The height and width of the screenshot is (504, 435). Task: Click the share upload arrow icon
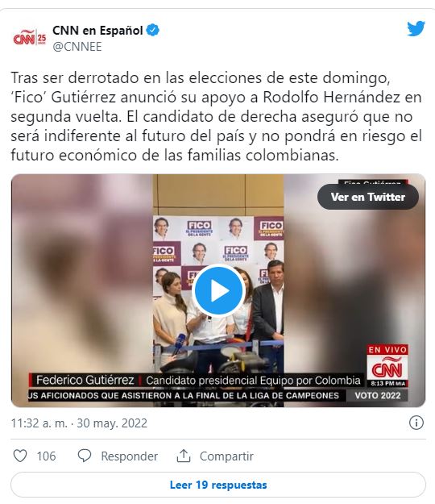[184, 456]
